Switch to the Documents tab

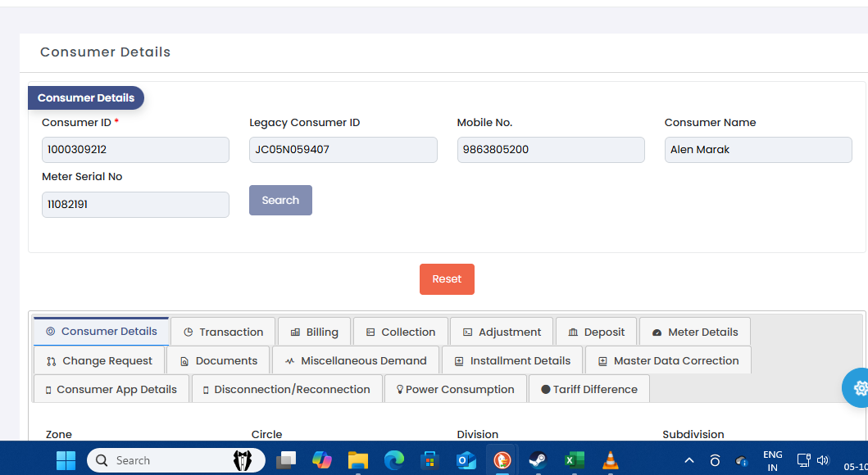[x=218, y=360]
